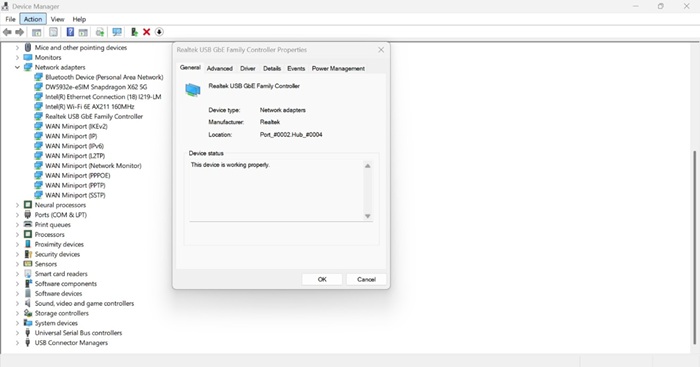The image size is (700, 367).
Task: Expand the USB Connector Managers node
Action: point(17,343)
